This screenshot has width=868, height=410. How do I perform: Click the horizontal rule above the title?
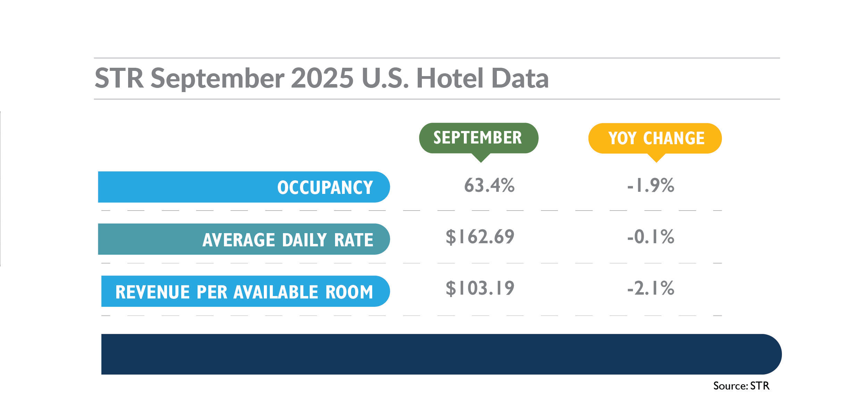437,58
